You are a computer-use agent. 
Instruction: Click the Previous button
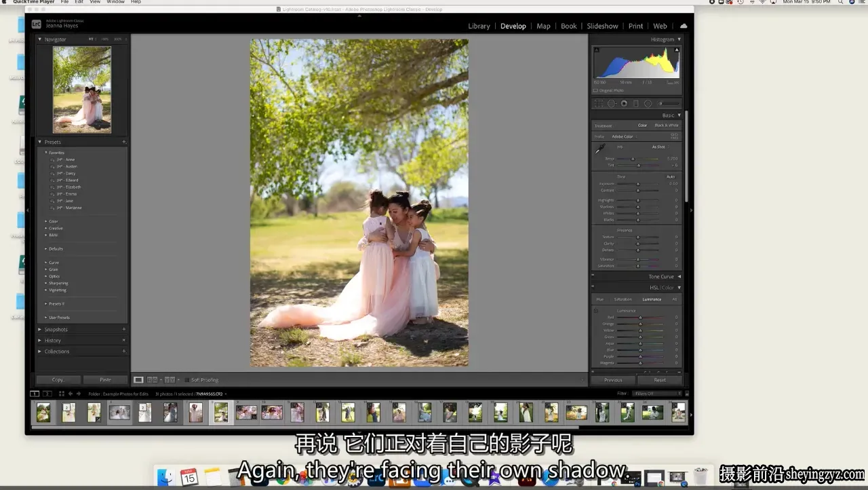click(613, 380)
